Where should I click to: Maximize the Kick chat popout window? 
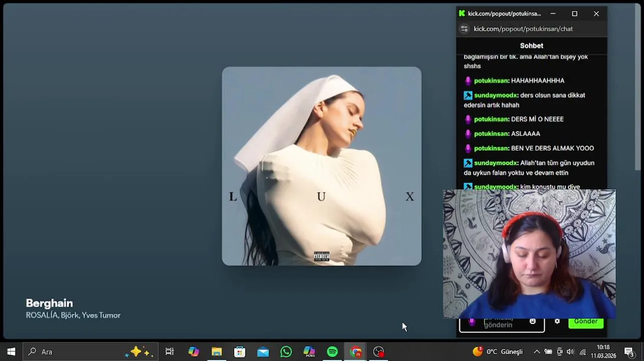click(x=575, y=14)
